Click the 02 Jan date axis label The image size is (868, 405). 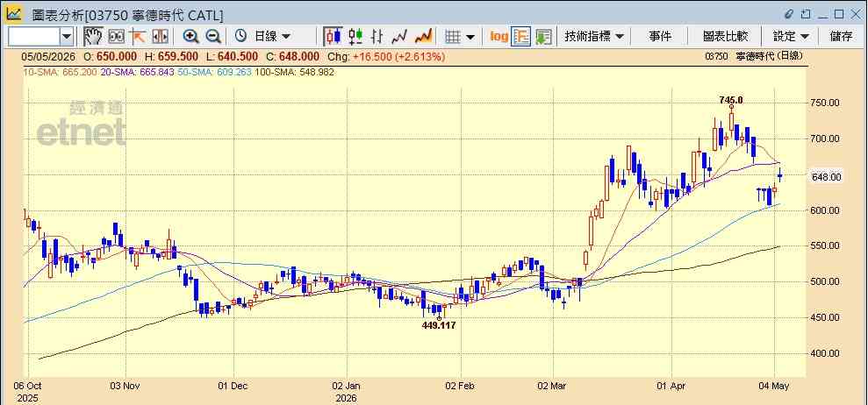coord(347,386)
